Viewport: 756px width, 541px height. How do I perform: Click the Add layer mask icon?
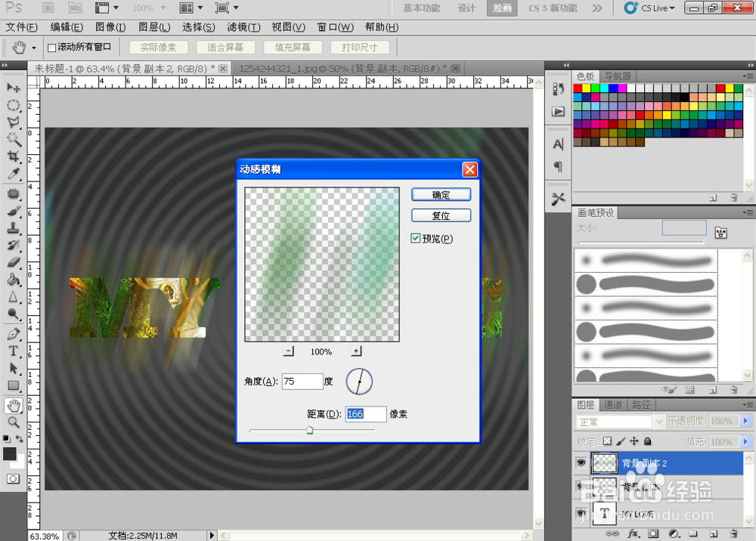pos(653,534)
